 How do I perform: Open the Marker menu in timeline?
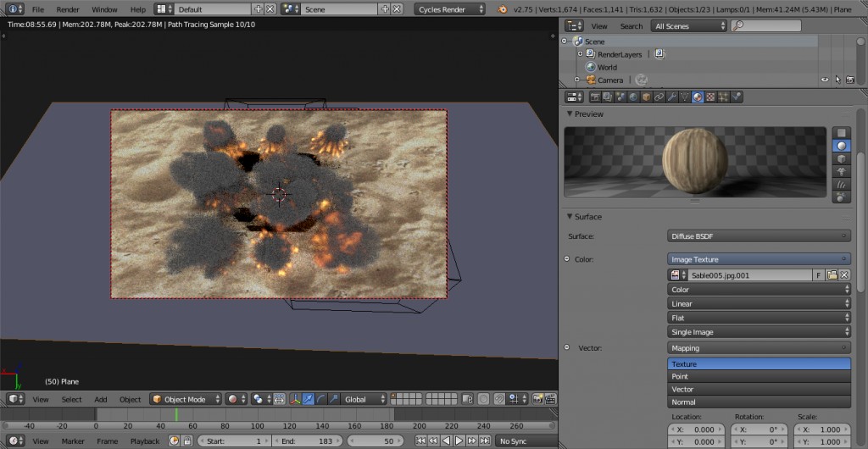point(73,441)
